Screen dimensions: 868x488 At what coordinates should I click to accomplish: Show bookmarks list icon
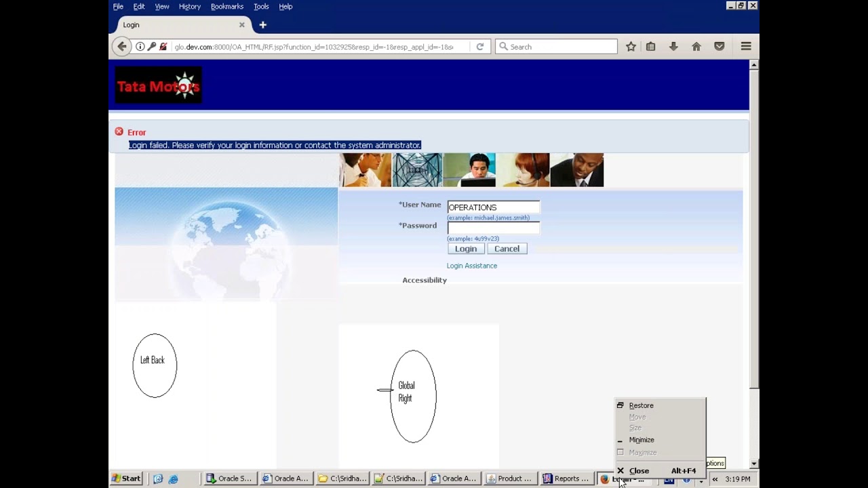[650, 47]
